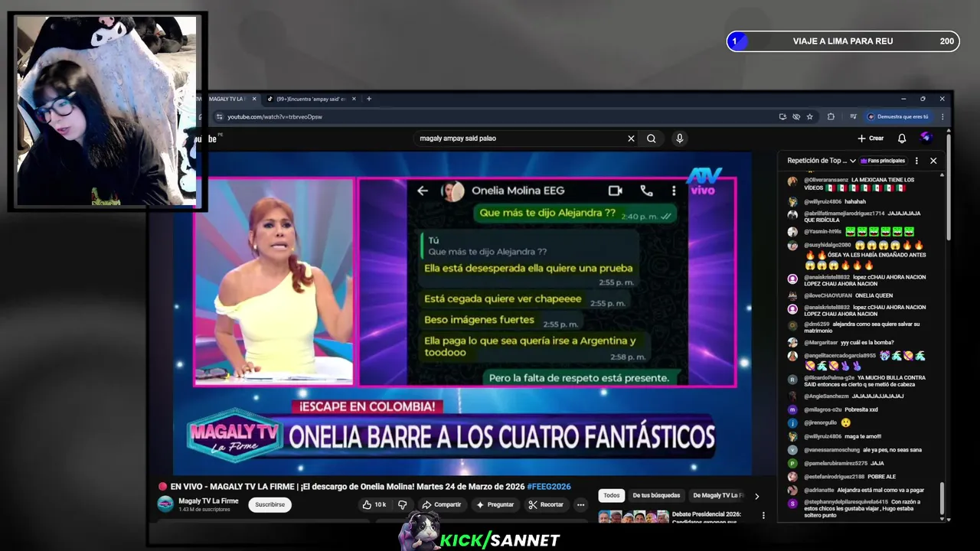Click chat user @Margaritasr message
The image size is (980, 551).
pos(841,343)
